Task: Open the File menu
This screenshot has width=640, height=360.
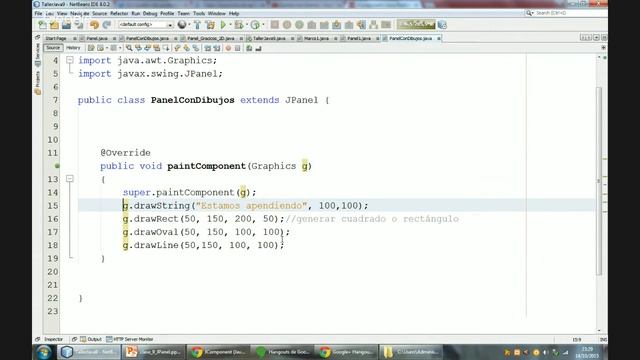Action: pyautogui.click(x=38, y=13)
